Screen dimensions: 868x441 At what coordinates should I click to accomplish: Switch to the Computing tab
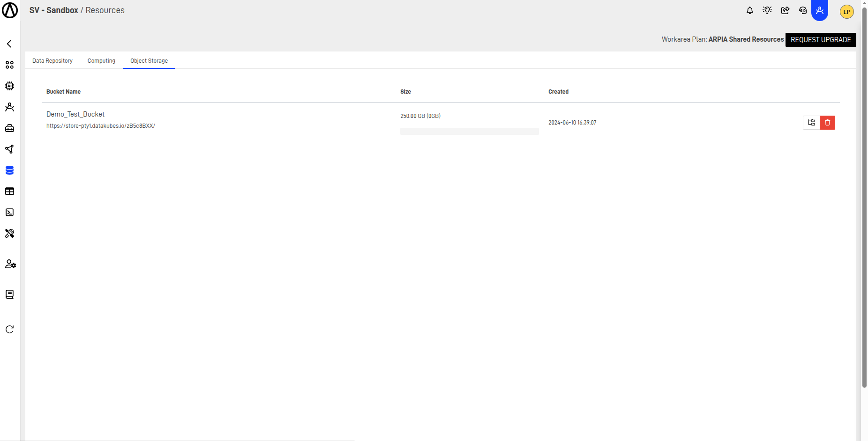point(101,61)
